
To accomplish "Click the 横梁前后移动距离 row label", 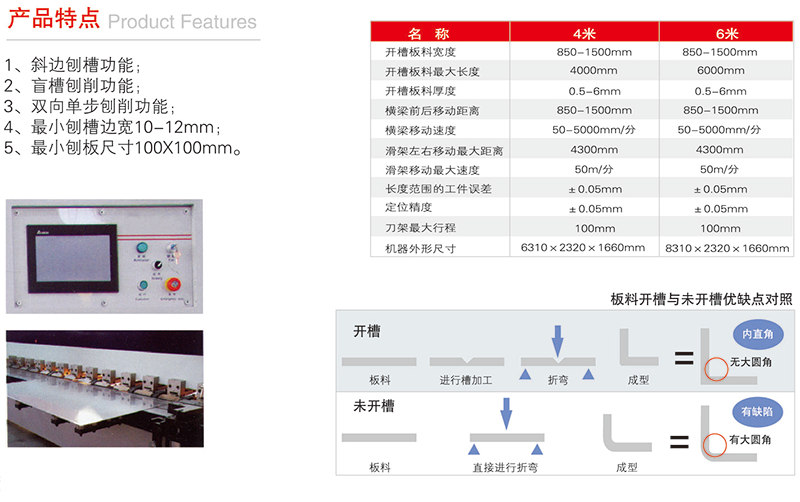I will coord(432,111).
